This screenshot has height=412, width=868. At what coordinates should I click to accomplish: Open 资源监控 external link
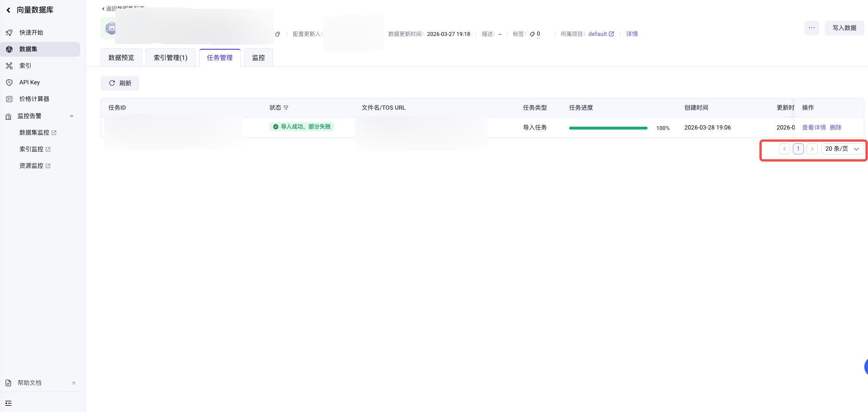click(35, 165)
